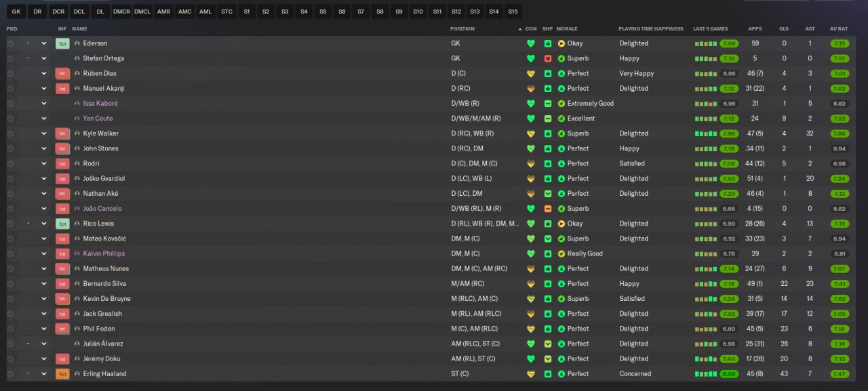This screenshot has width=868, height=391.
Task: Click Erling Haaland's 8.06 last-game rating pill
Action: (x=729, y=374)
